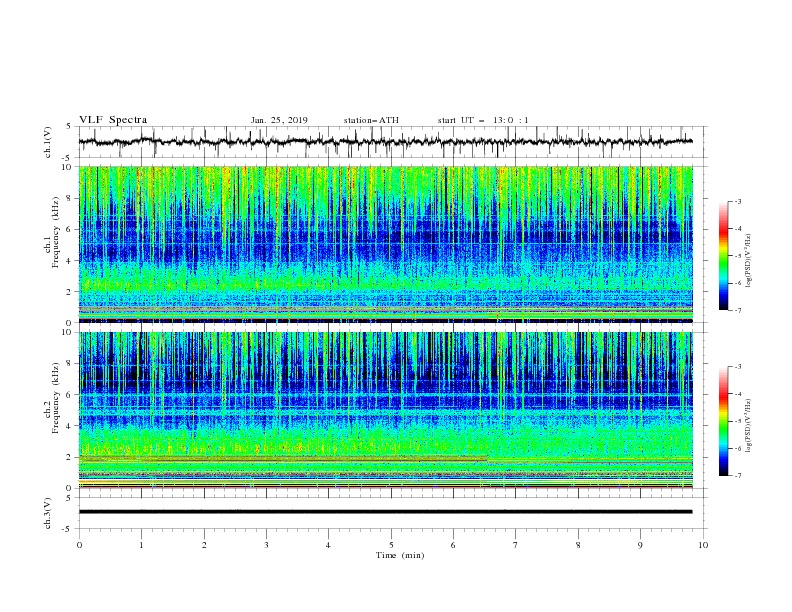Screen dimensions: 792x612
Task: Click the ch.2 colorbar "log(PSD)(V²/Hz)" label
Action: [748, 425]
